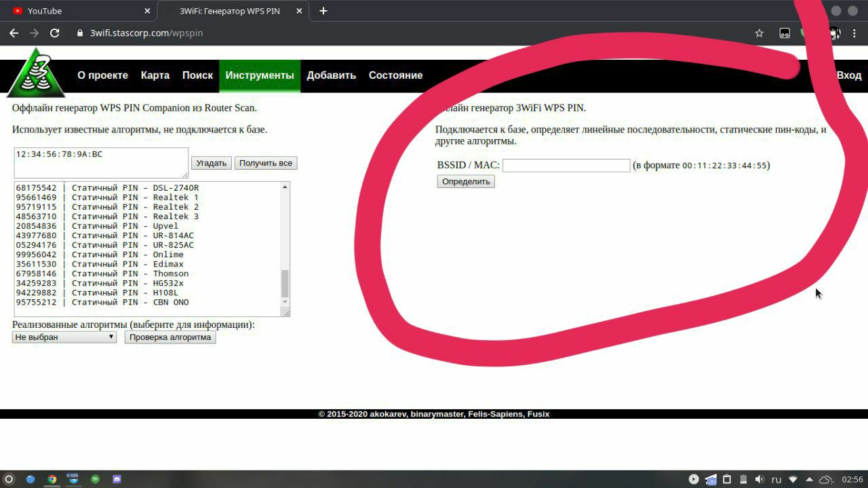Bookmark this page with the star icon
This screenshot has height=488, width=868.
pyautogui.click(x=759, y=33)
